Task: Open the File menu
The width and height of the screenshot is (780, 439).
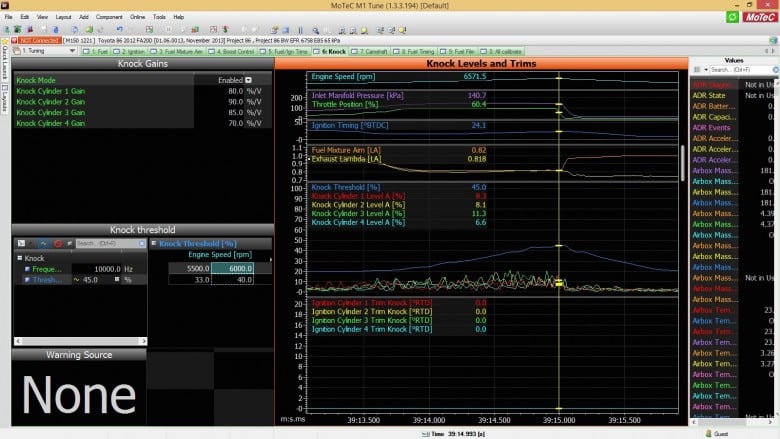Action: (8, 17)
